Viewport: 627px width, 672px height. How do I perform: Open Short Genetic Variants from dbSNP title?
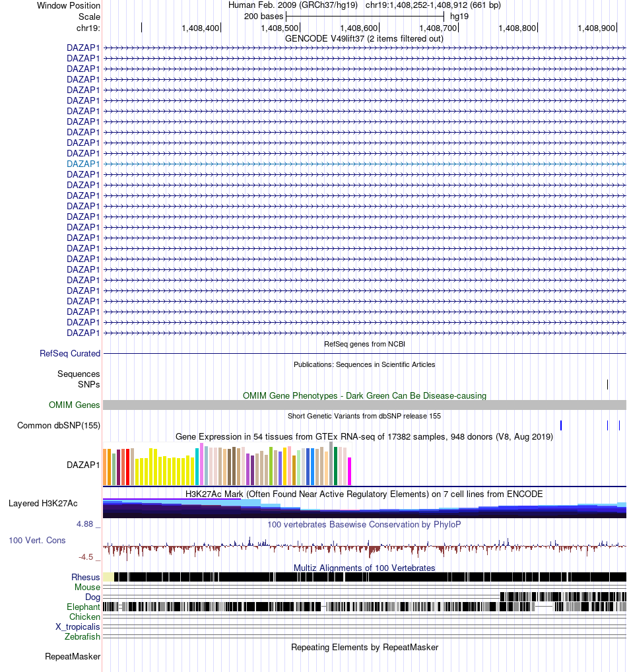click(364, 416)
